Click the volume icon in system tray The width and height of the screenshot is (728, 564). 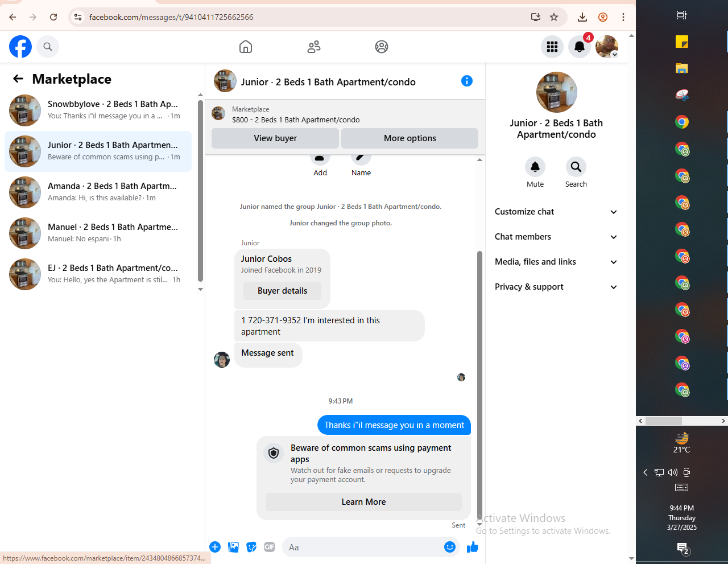click(673, 472)
